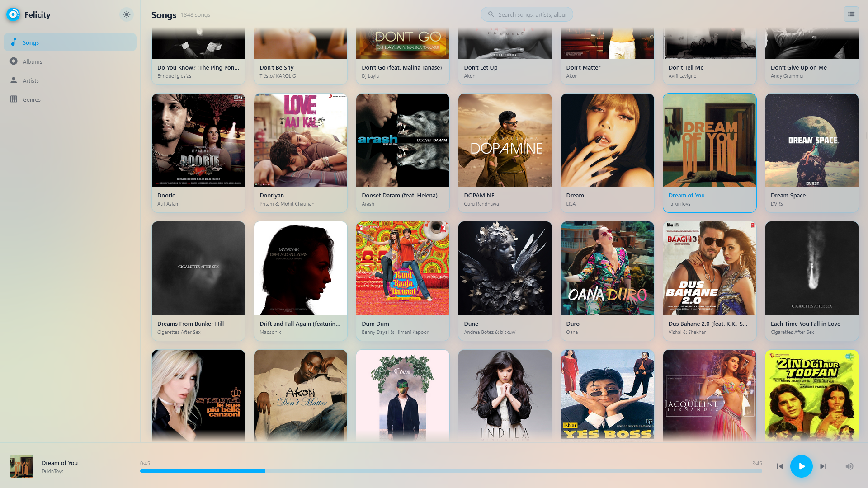Open the Artists section in sidebar
Image resolution: width=868 pixels, height=488 pixels.
tap(70, 80)
